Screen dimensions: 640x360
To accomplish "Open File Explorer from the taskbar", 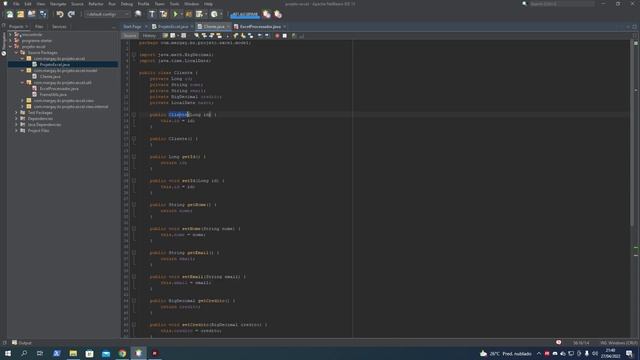I will pos(73,353).
